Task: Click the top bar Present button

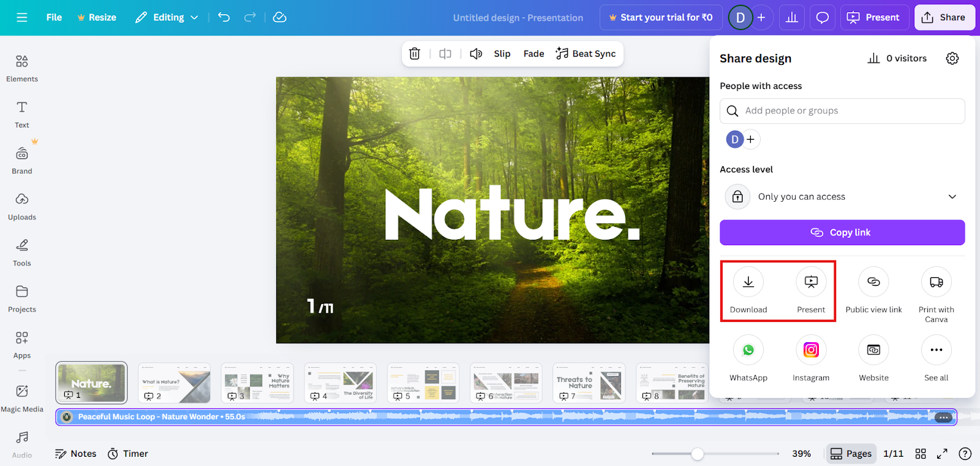Action: click(x=874, y=17)
